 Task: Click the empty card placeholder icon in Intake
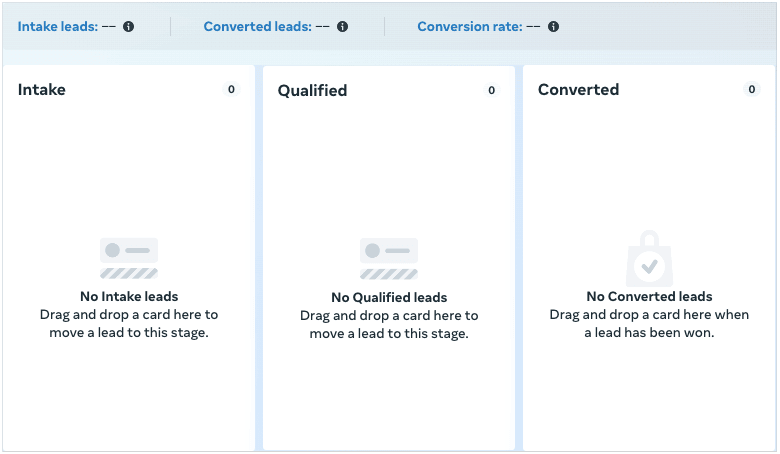pos(129,258)
